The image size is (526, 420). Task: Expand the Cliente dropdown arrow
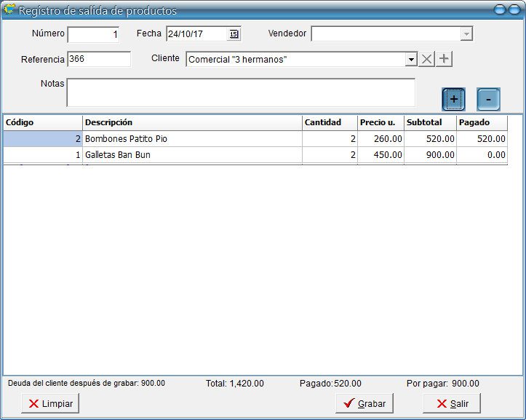411,60
